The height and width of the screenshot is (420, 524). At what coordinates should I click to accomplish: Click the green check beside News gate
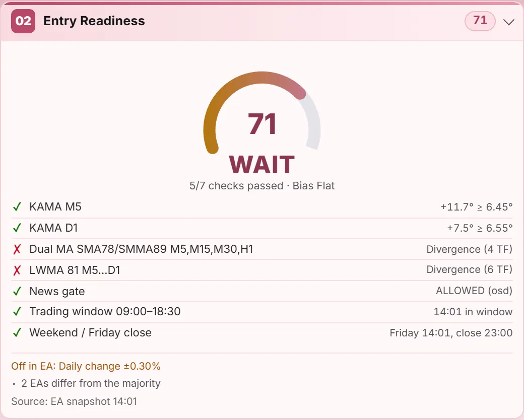coord(17,292)
